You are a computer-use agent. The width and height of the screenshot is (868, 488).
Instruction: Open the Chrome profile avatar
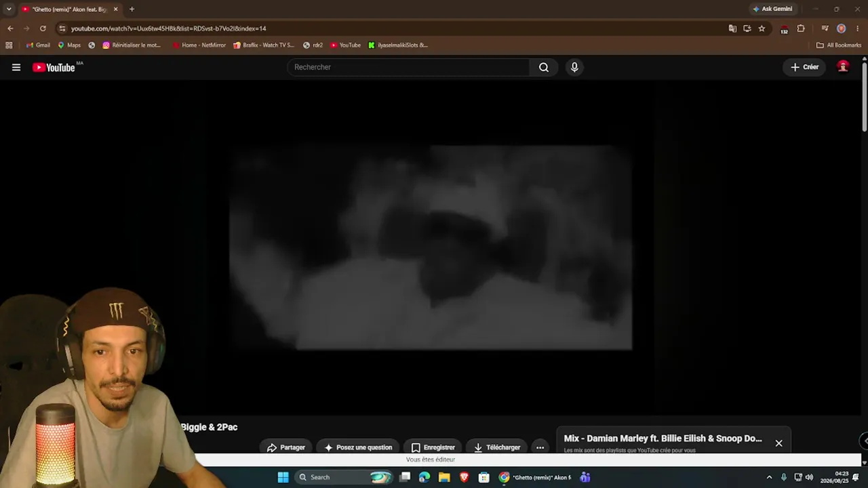pos(841,28)
